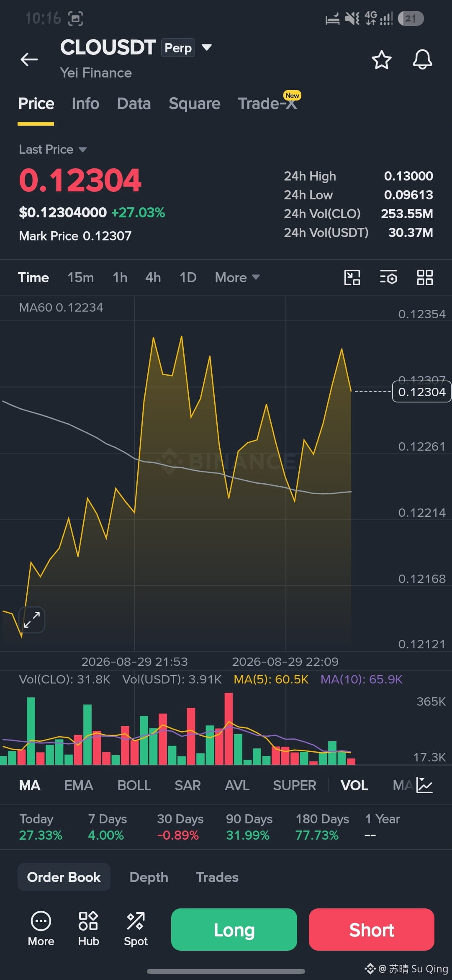The height and width of the screenshot is (980, 452).
Task: Tap the Mark Price 0.12307 text
Action: coord(75,236)
